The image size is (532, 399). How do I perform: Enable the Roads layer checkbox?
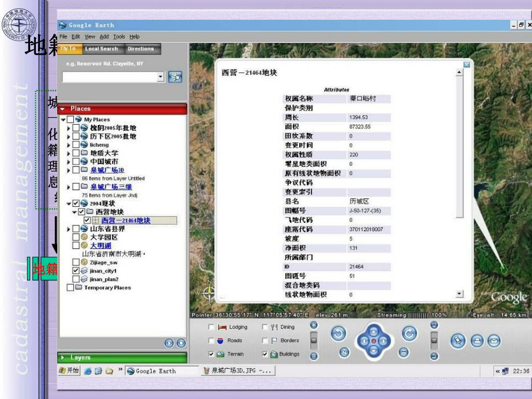[x=211, y=340]
